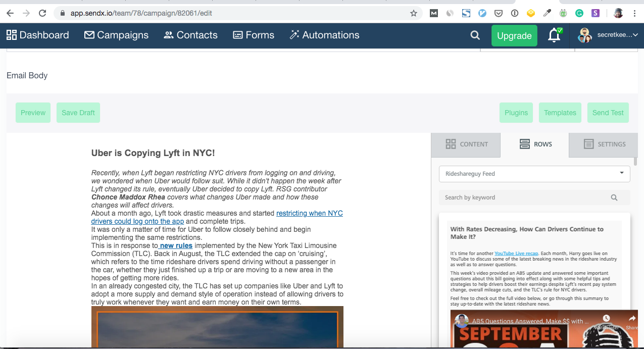Click Share on the video thumbnail
644x349 pixels.
(x=632, y=321)
